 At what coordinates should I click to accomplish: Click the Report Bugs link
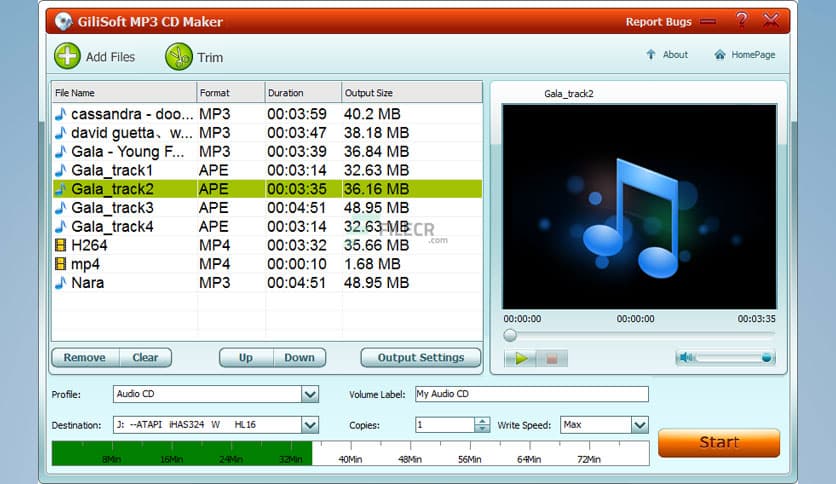point(658,22)
